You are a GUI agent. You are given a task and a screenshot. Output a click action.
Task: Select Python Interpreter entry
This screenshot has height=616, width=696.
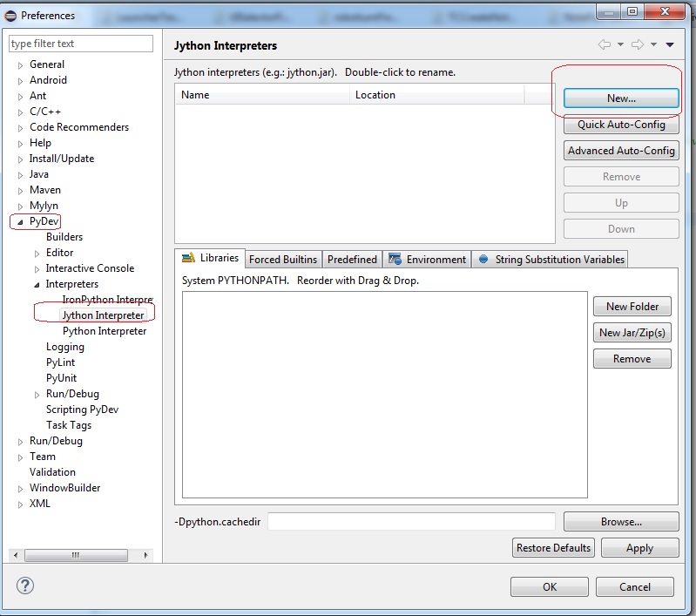coord(105,331)
